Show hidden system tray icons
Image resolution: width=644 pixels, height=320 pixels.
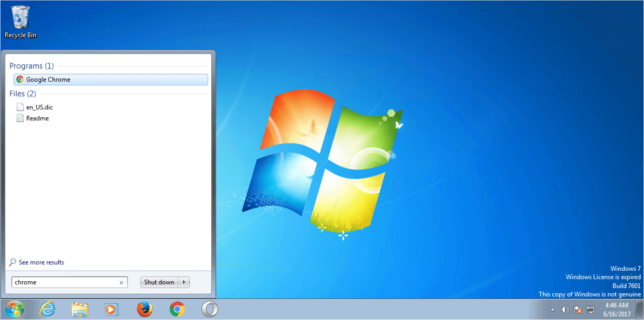point(552,310)
